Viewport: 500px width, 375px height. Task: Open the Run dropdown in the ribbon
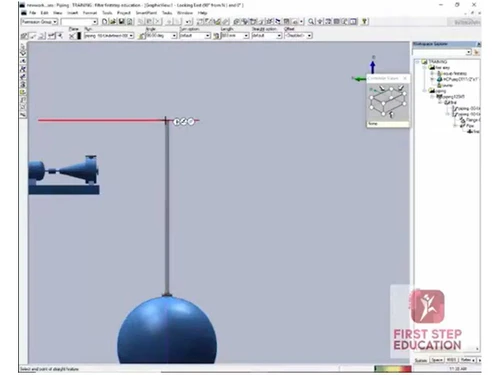pos(109,35)
